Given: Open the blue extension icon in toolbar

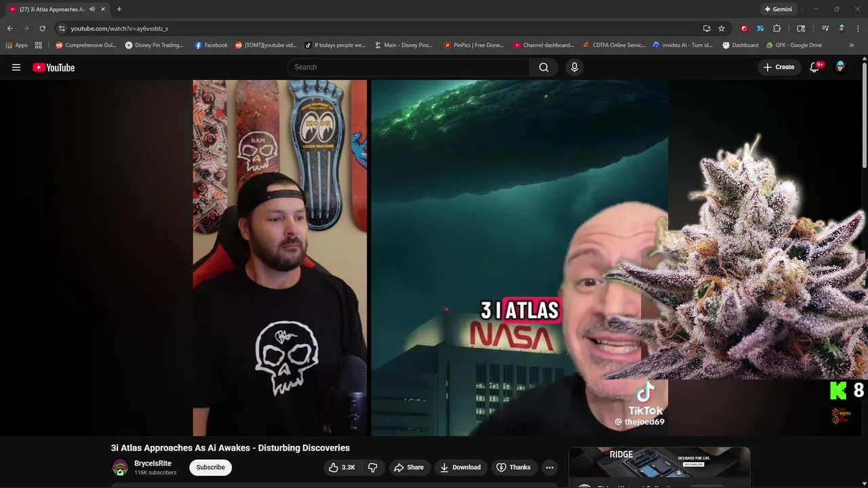Looking at the screenshot, I should click(760, 28).
